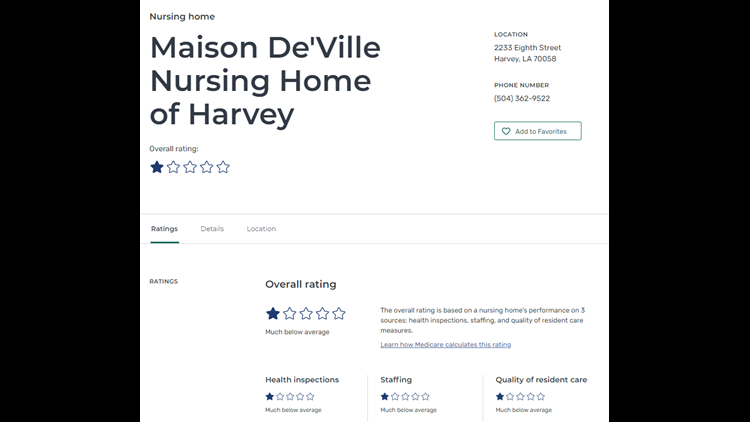Switch to the Details tab
Viewport: 750px width, 422px height.
tap(212, 229)
